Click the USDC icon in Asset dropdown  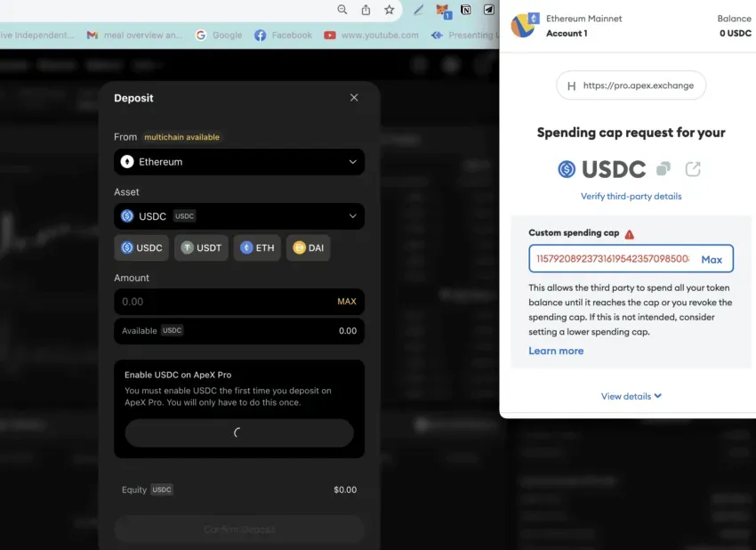[127, 215]
